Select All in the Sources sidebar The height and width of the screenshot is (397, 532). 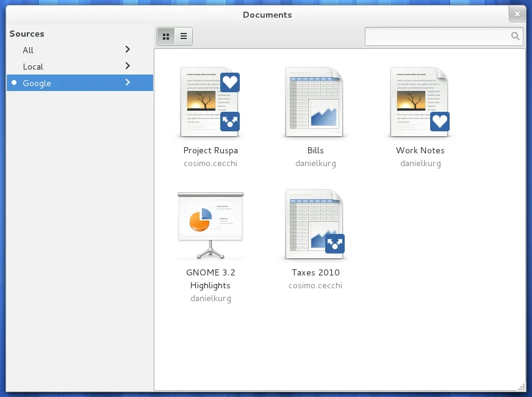coord(28,50)
